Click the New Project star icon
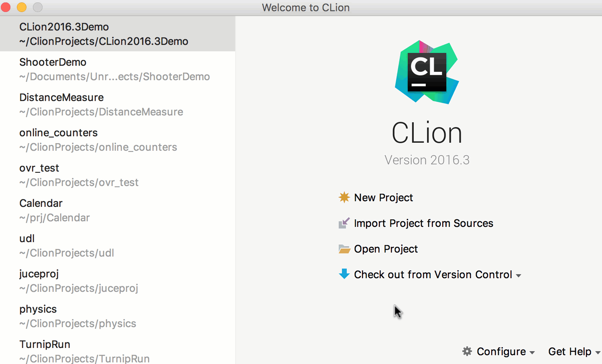The image size is (602, 364). [x=344, y=197]
